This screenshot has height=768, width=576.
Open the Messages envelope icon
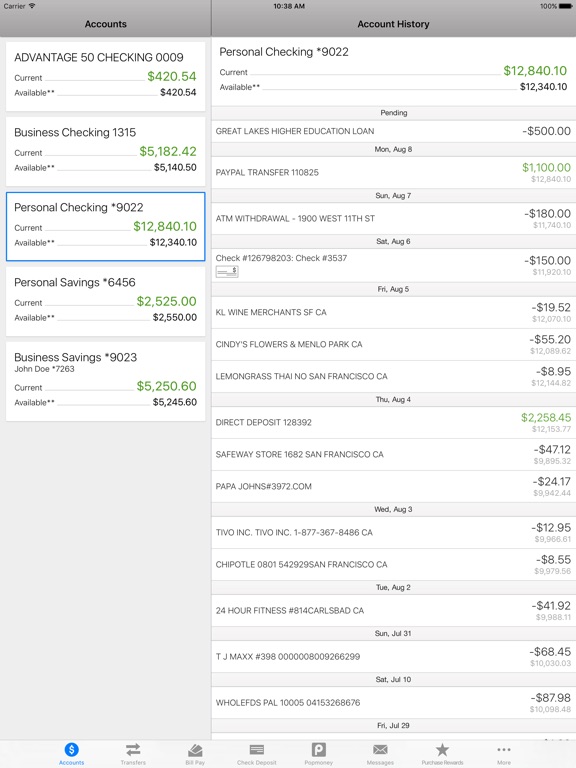(x=380, y=749)
